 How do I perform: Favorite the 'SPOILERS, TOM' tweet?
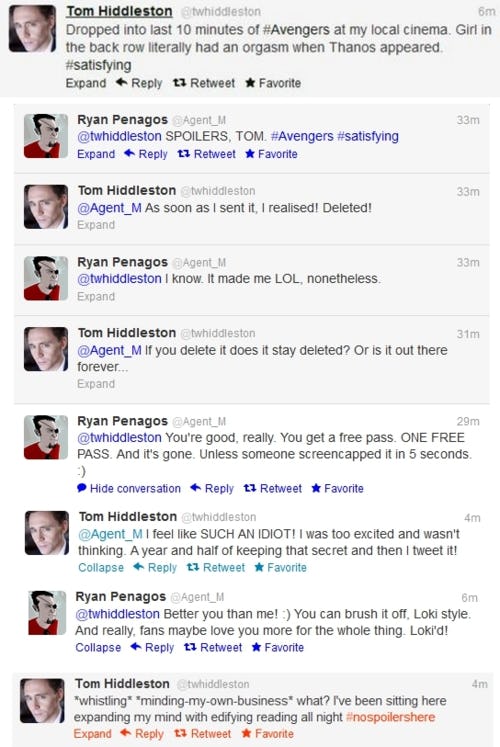tap(271, 154)
